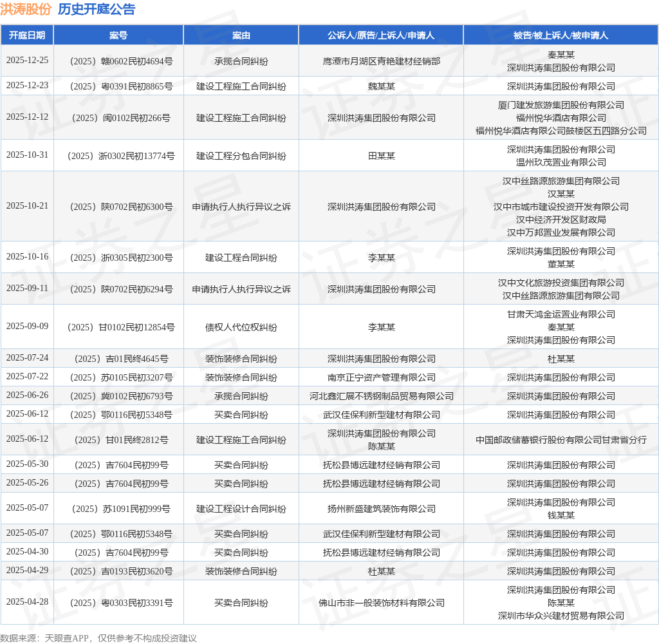Click the date 2025-12-25
This screenshot has width=659, height=644.
click(27, 60)
